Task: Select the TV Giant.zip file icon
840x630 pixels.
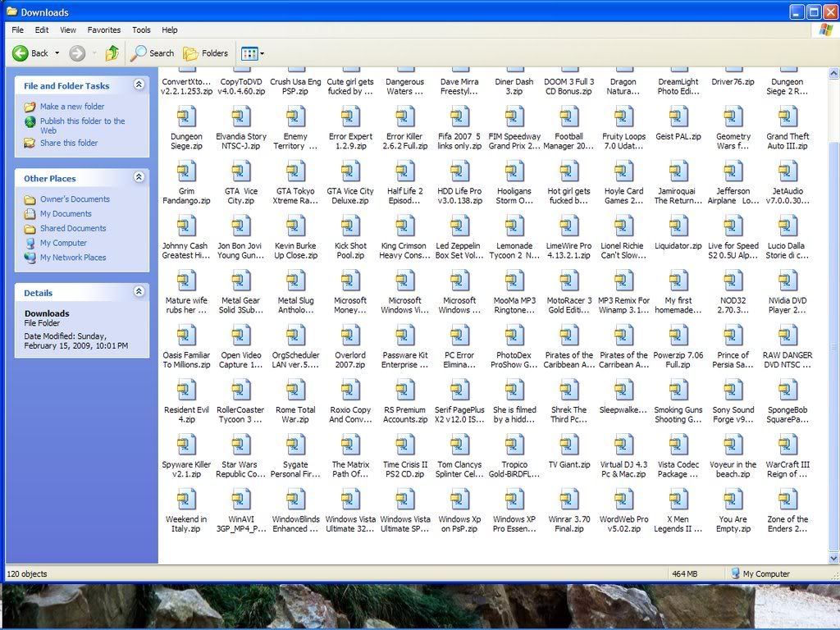Action: pyautogui.click(x=569, y=445)
